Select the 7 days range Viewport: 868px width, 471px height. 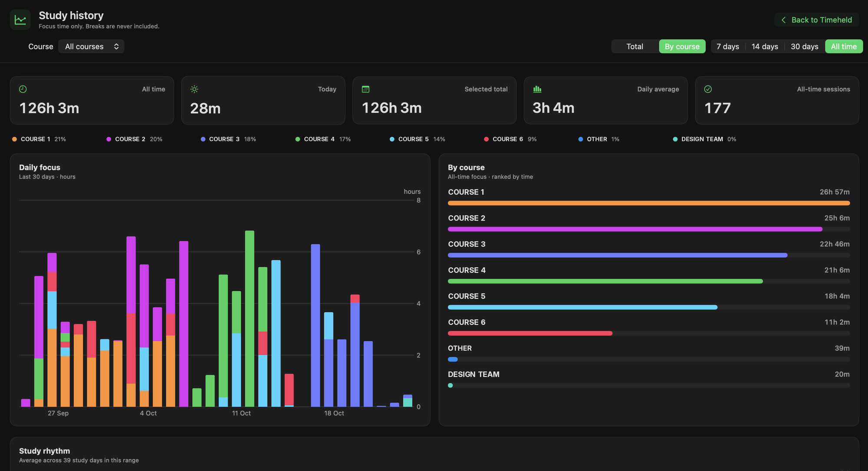tap(728, 46)
